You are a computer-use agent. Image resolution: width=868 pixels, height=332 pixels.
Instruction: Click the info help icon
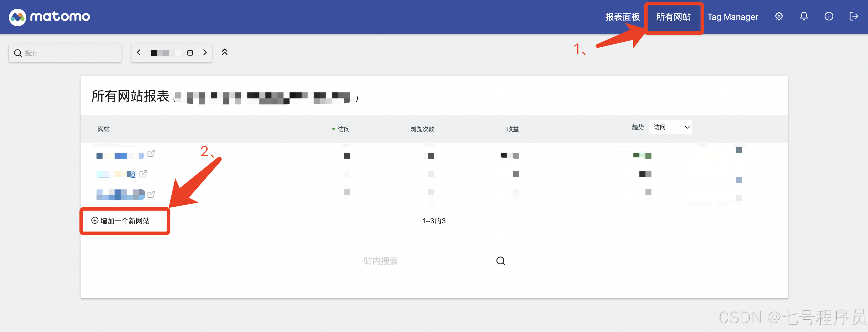pos(828,16)
